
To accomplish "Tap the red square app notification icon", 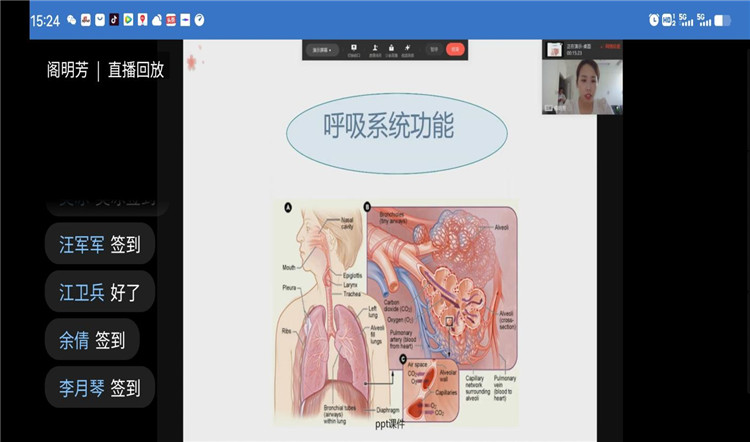I will tap(171, 20).
